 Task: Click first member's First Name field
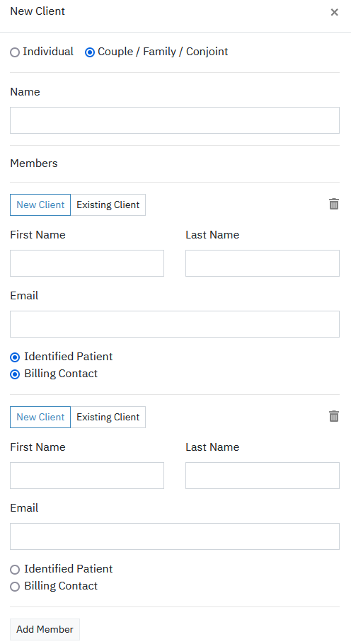pyautogui.click(x=87, y=263)
